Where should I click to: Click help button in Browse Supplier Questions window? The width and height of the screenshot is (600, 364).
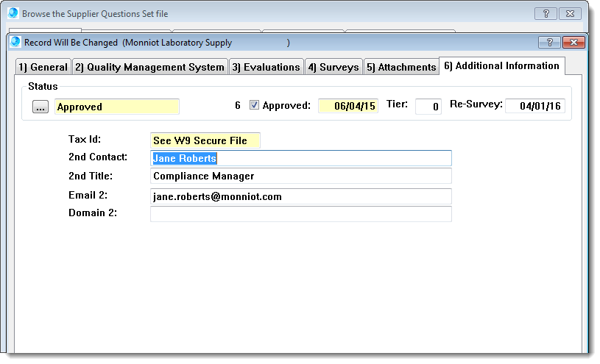(x=545, y=13)
